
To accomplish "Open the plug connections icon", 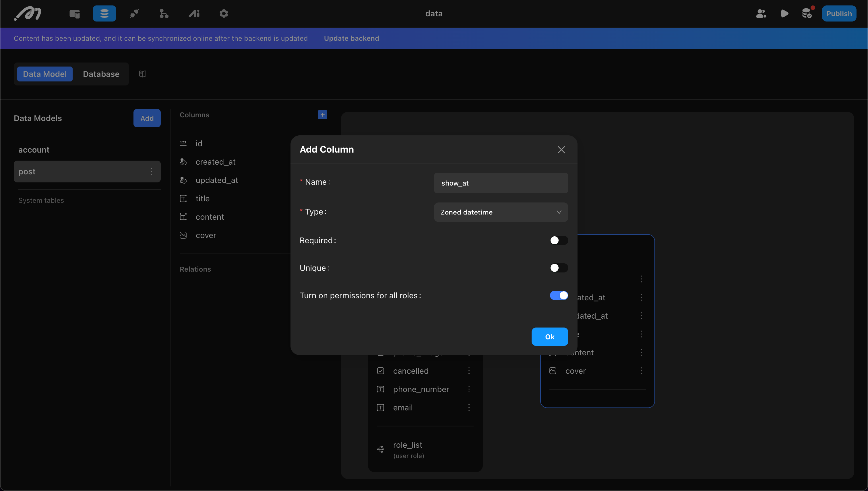I will [x=134, y=14].
